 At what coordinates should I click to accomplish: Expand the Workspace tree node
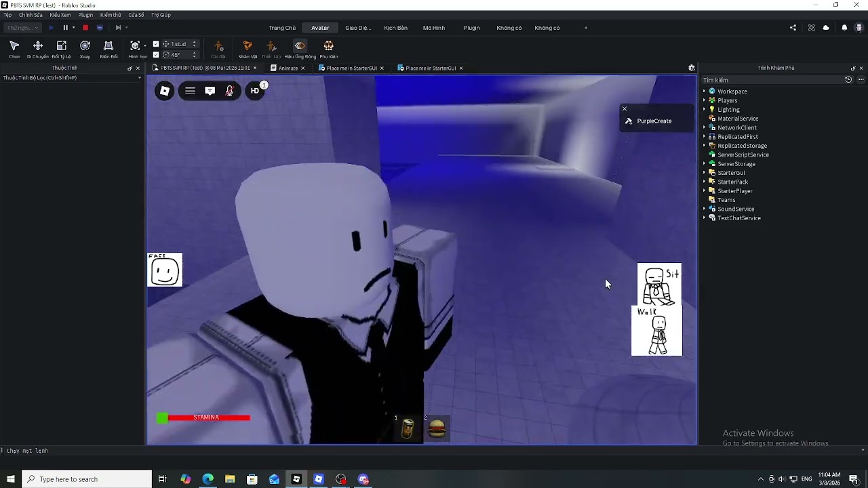click(x=704, y=91)
